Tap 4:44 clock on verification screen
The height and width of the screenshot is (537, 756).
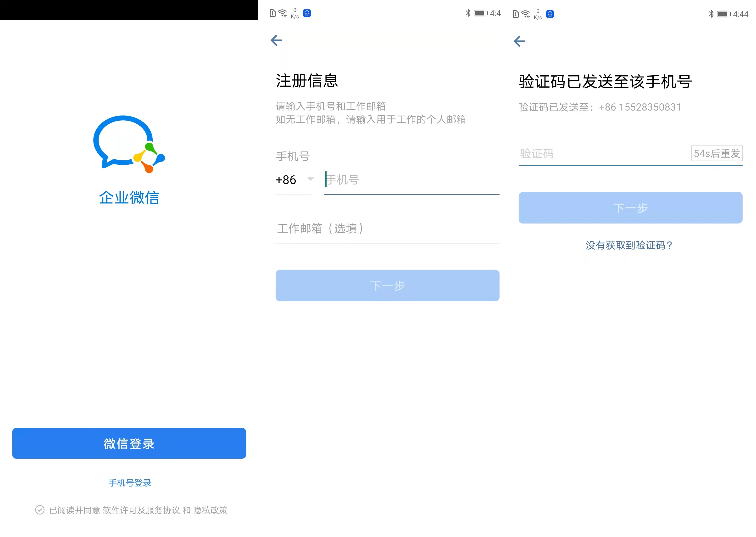click(740, 14)
